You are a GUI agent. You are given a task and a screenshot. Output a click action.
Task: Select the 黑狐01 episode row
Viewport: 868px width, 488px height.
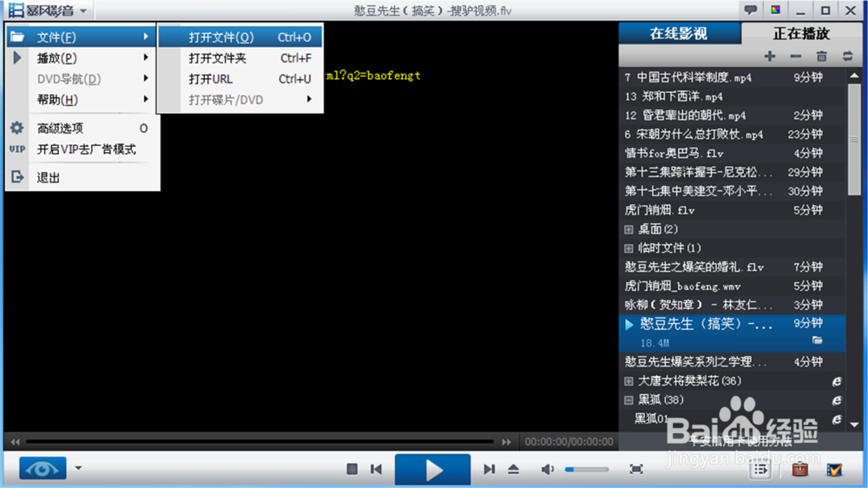pos(733,419)
